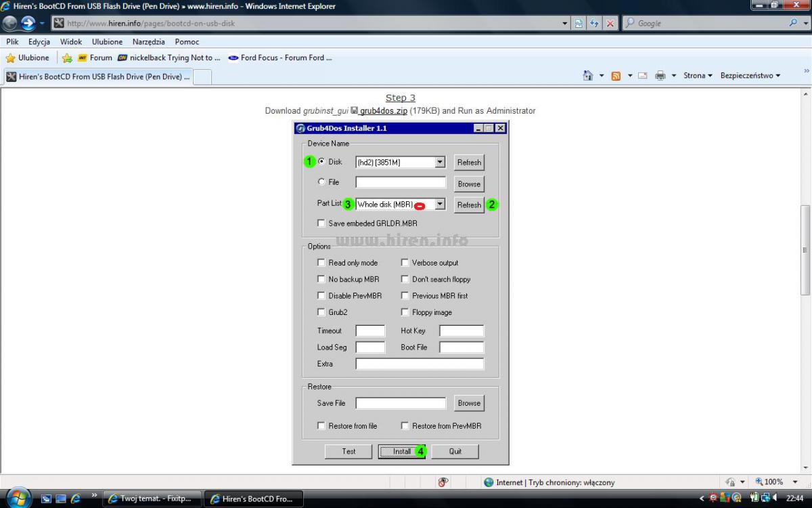Tick the Previous MBR first checkbox
This screenshot has width=812, height=508.
click(x=405, y=295)
